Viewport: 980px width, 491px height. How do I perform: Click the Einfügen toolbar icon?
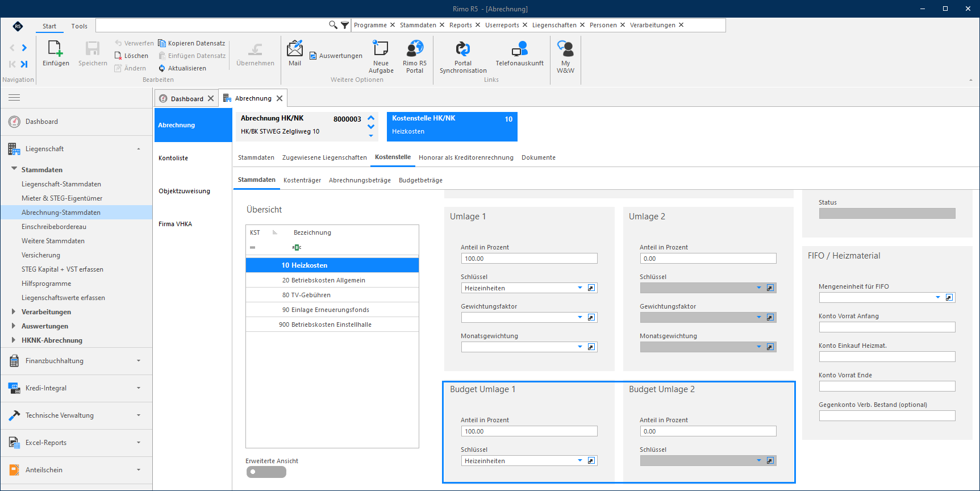pos(56,49)
